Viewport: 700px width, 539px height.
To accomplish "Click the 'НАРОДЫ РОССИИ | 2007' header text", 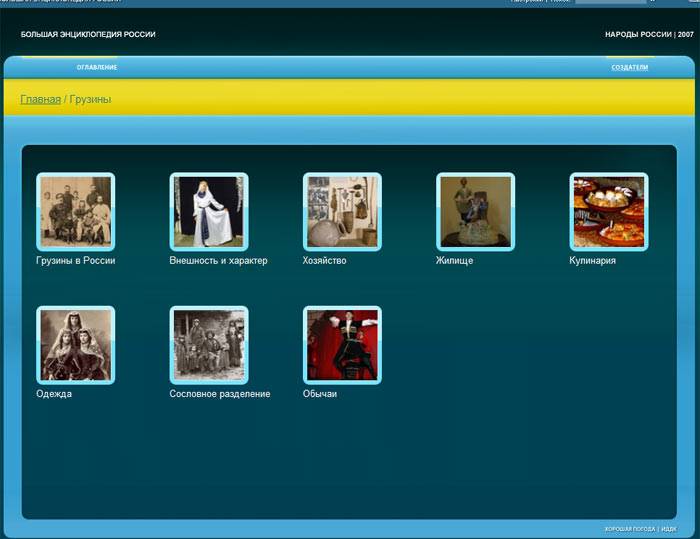I will pos(649,34).
